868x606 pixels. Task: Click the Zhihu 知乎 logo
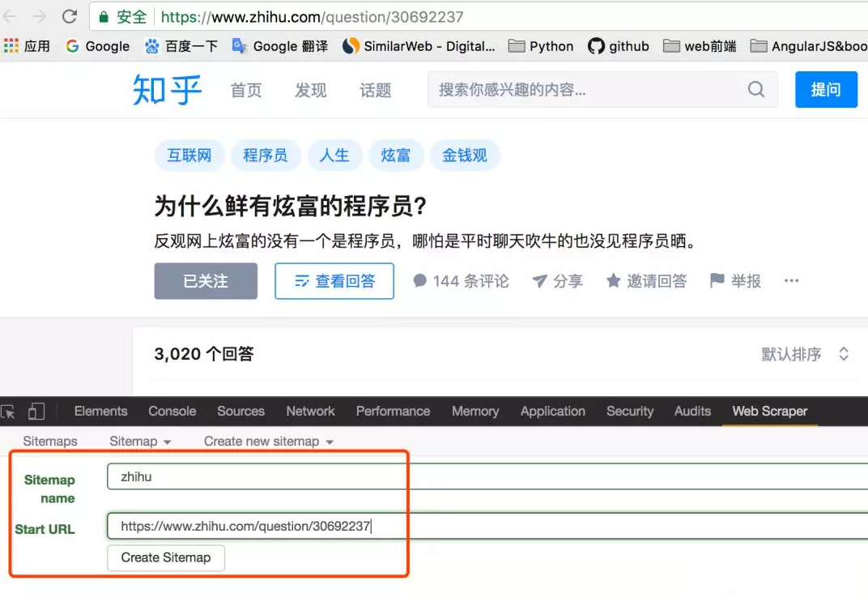tap(167, 90)
